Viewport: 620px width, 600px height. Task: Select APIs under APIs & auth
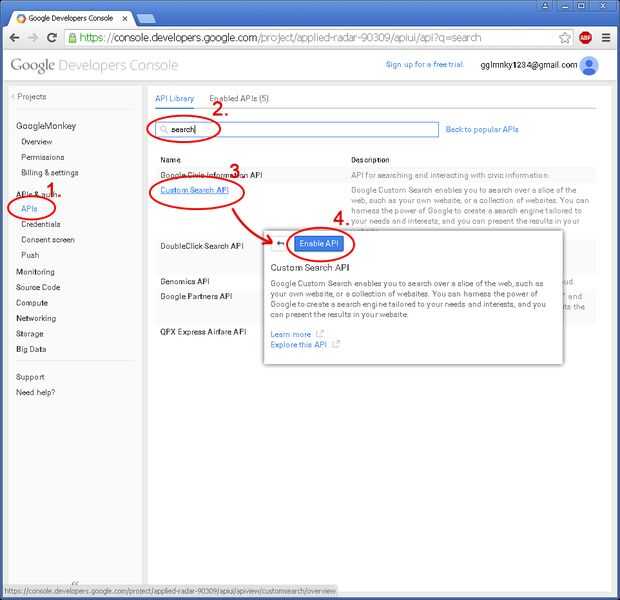tap(29, 208)
